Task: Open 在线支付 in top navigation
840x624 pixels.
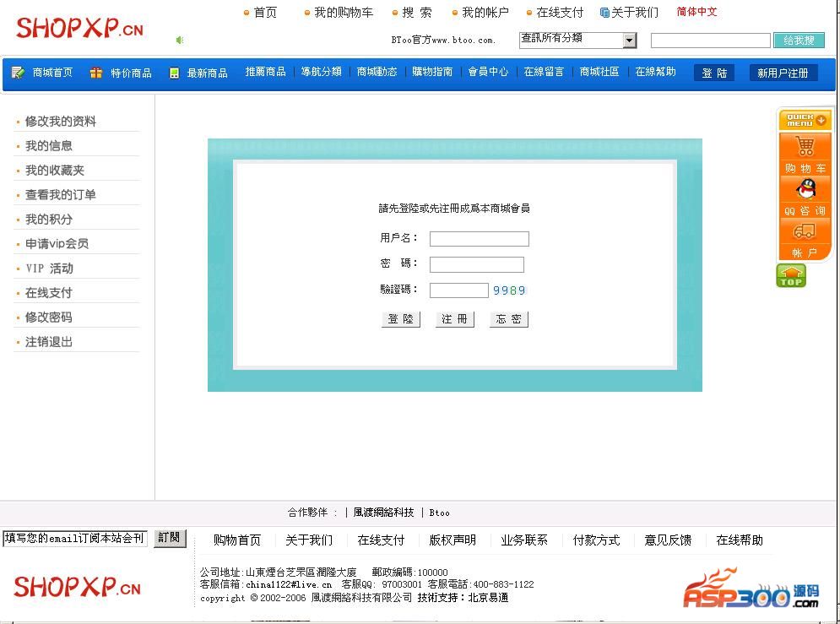Action: point(560,13)
